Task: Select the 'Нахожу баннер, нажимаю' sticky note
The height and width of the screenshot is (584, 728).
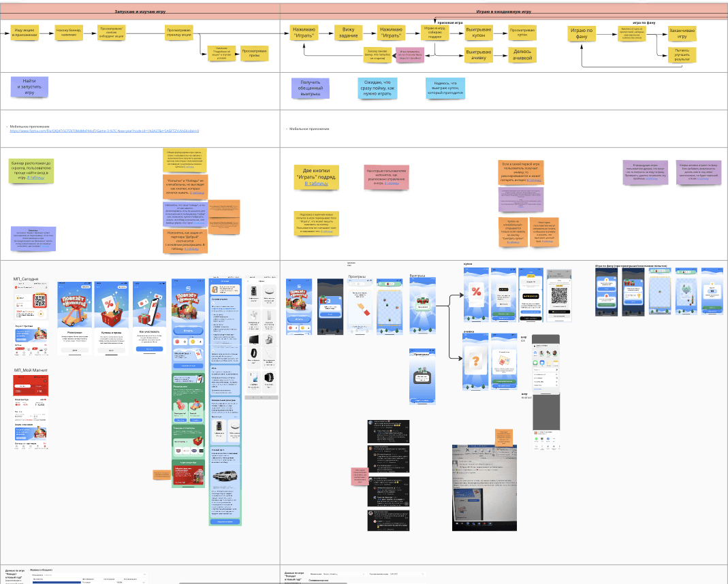Action: (69, 33)
